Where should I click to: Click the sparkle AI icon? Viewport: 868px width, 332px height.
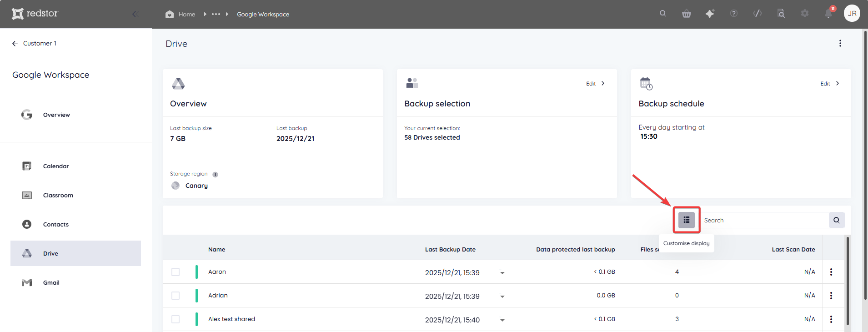click(x=710, y=14)
